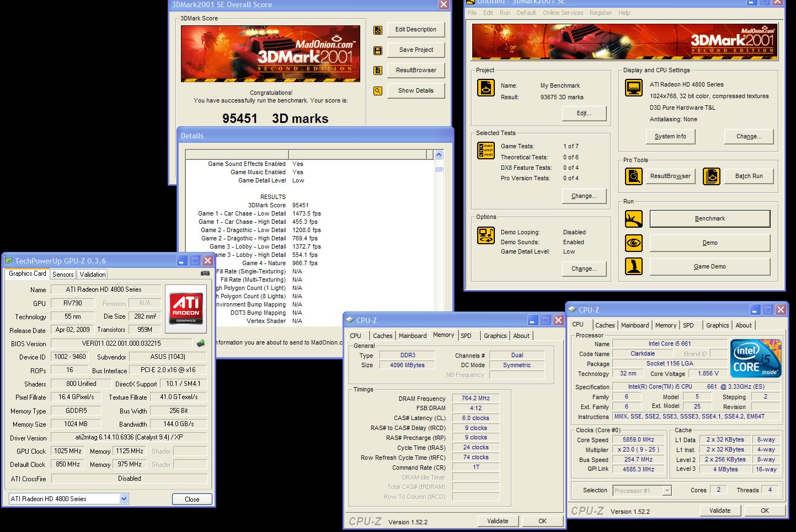Click the Selected Tests checklist icon
This screenshot has width=796, height=532.
coord(486,151)
